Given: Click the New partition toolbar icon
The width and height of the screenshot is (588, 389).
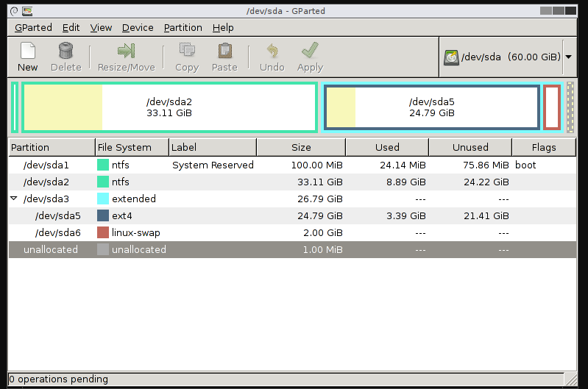Looking at the screenshot, I should tap(28, 51).
